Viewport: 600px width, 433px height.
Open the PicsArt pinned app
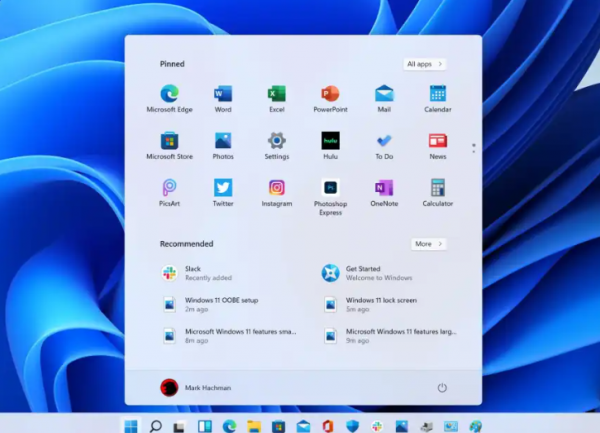[169, 188]
